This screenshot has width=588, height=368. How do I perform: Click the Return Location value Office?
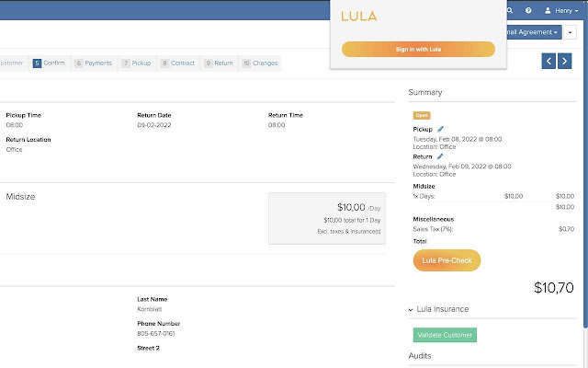15,149
